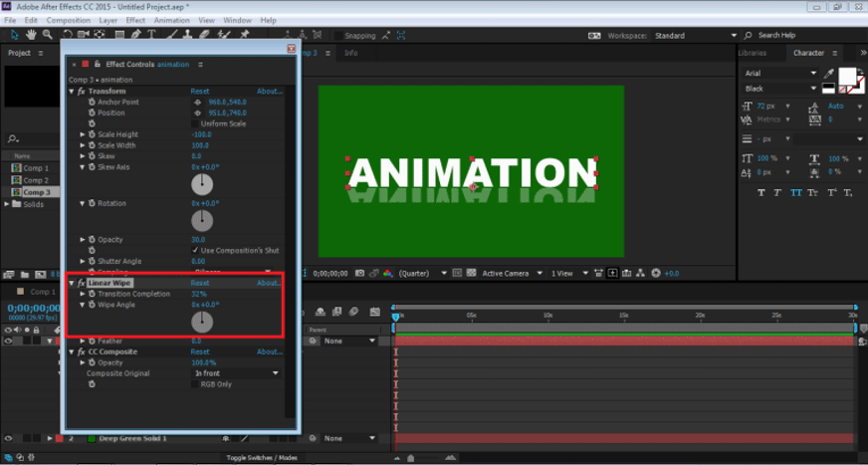The height and width of the screenshot is (465, 868).
Task: Select the Rectangle shape tool
Action: click(x=119, y=35)
